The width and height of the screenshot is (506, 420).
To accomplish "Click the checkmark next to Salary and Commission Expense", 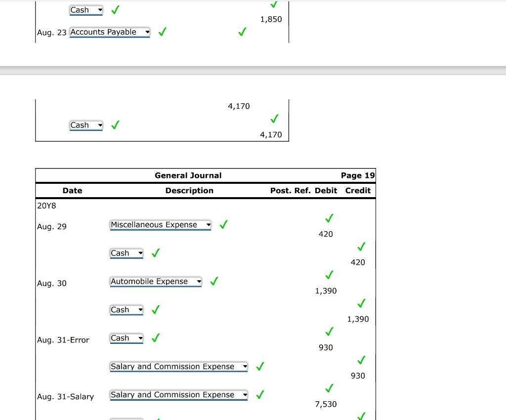I will pos(260,366).
